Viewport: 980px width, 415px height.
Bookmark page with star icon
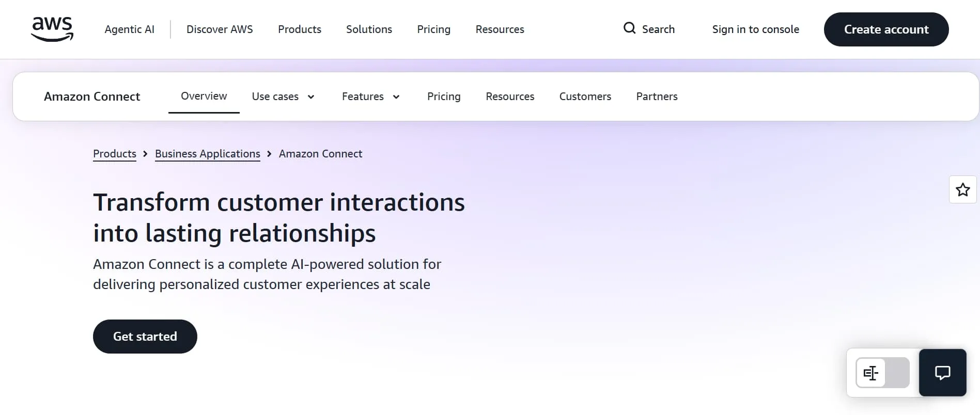(962, 189)
